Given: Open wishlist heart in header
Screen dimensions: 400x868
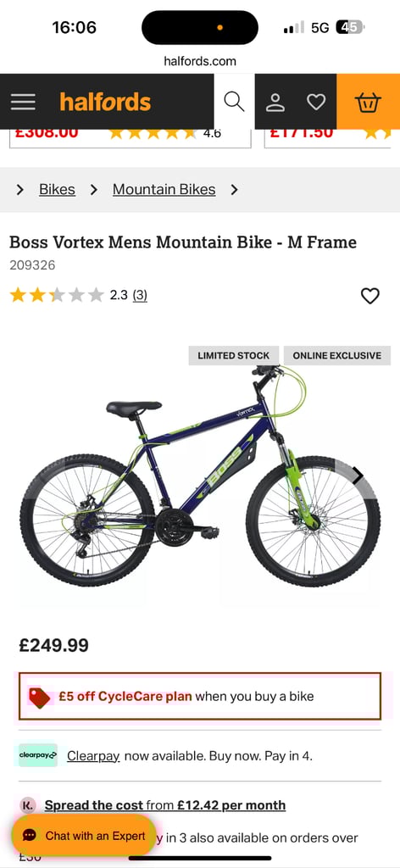Looking at the screenshot, I should [x=316, y=103].
